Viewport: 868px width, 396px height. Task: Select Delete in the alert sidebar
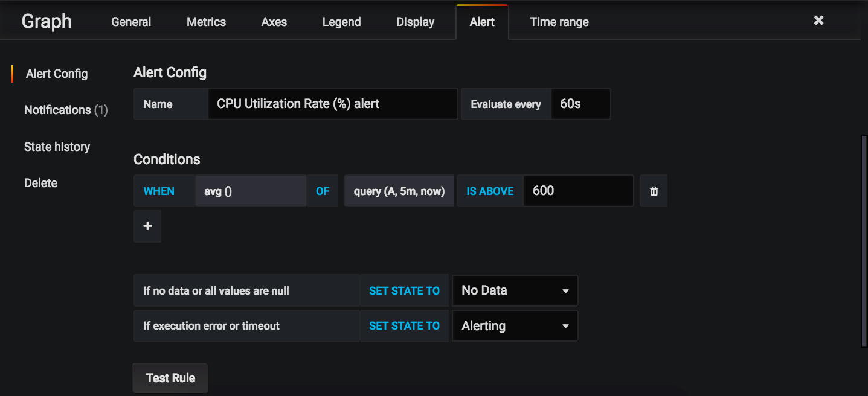pyautogui.click(x=40, y=183)
